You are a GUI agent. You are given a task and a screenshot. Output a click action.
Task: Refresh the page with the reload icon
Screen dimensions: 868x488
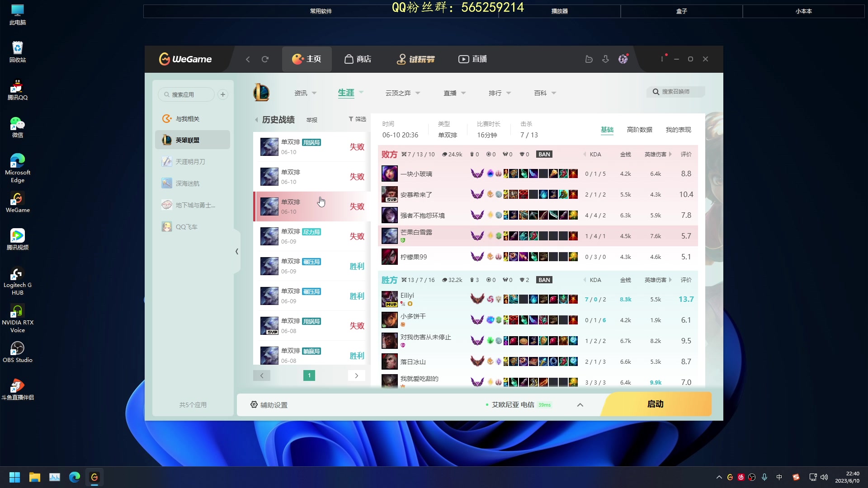pyautogui.click(x=265, y=59)
